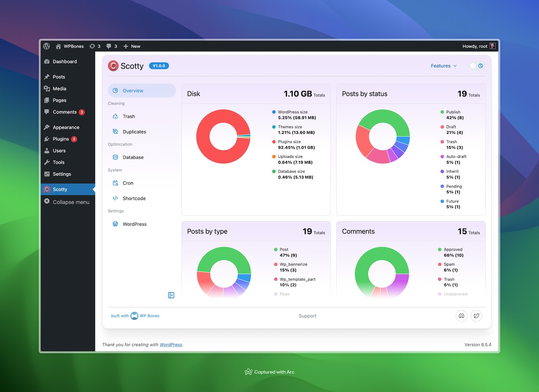Open the Howdy, root account menu
The width and height of the screenshot is (539, 392).
point(479,46)
